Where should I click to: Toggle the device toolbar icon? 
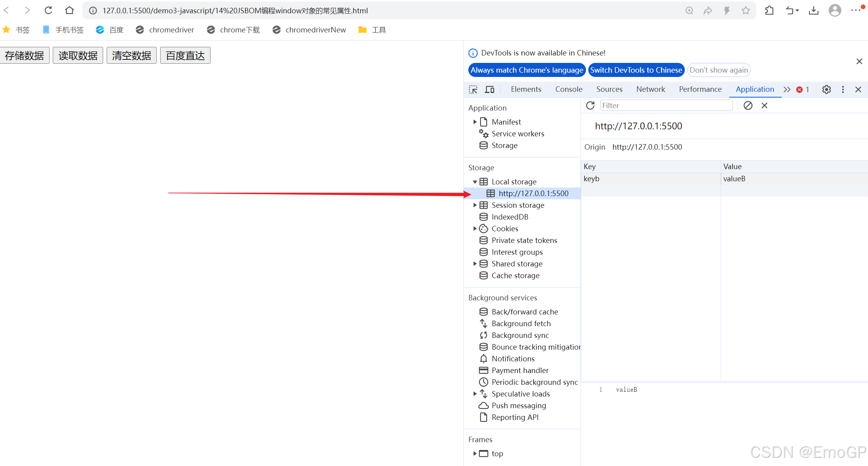[x=489, y=89]
